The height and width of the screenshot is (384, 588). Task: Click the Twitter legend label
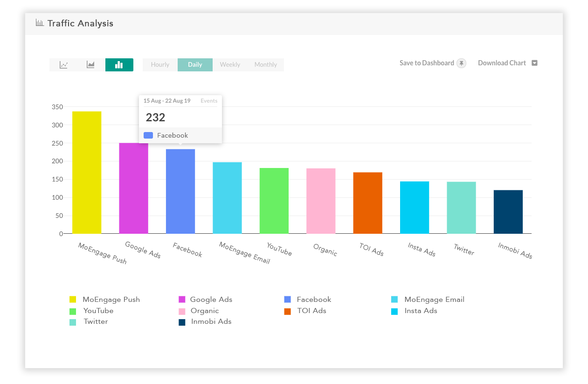(96, 321)
